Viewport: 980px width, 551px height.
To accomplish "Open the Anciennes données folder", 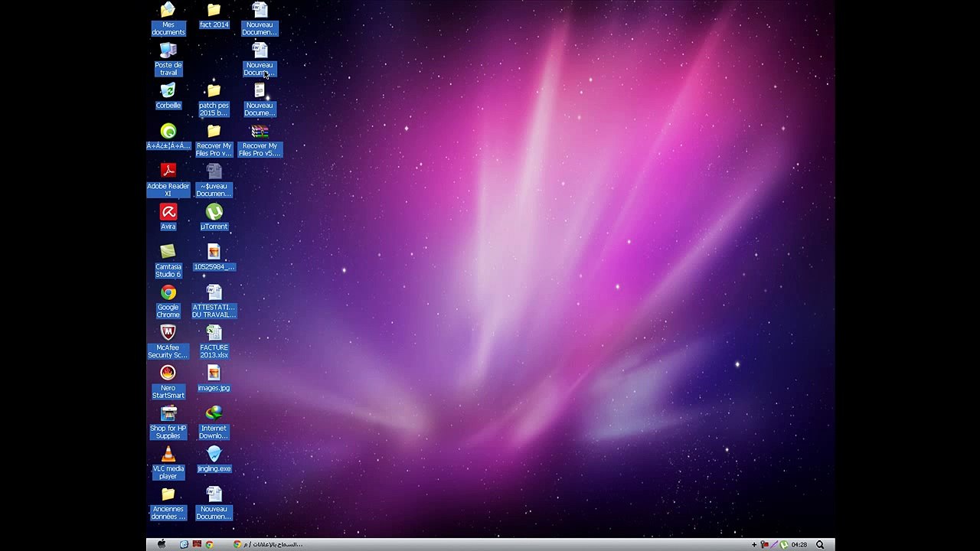I will tap(168, 505).
